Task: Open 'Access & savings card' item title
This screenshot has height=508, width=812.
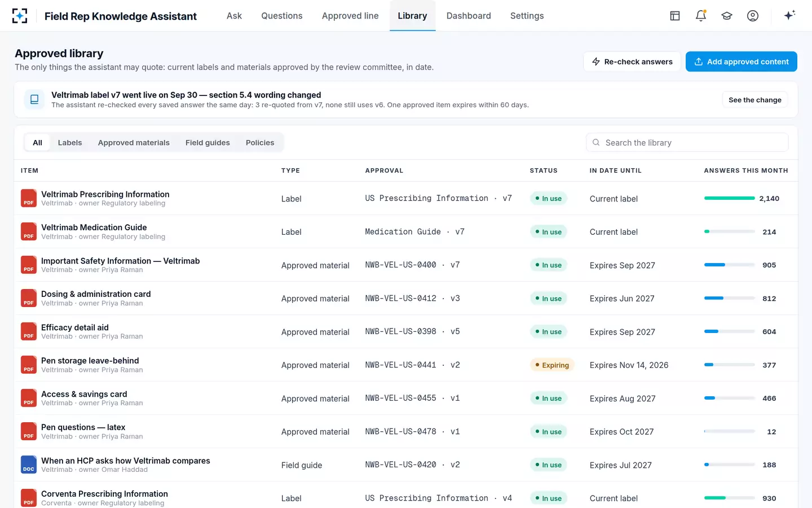Action: pos(84,394)
